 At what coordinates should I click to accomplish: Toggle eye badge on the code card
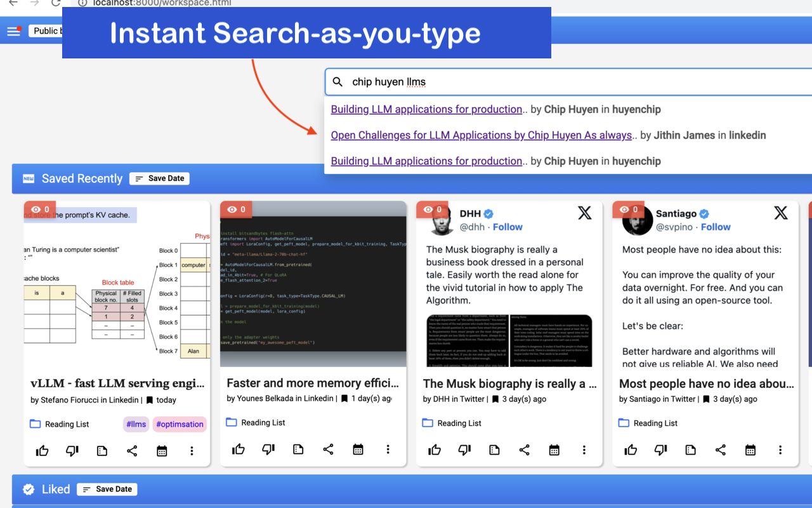pyautogui.click(x=236, y=210)
